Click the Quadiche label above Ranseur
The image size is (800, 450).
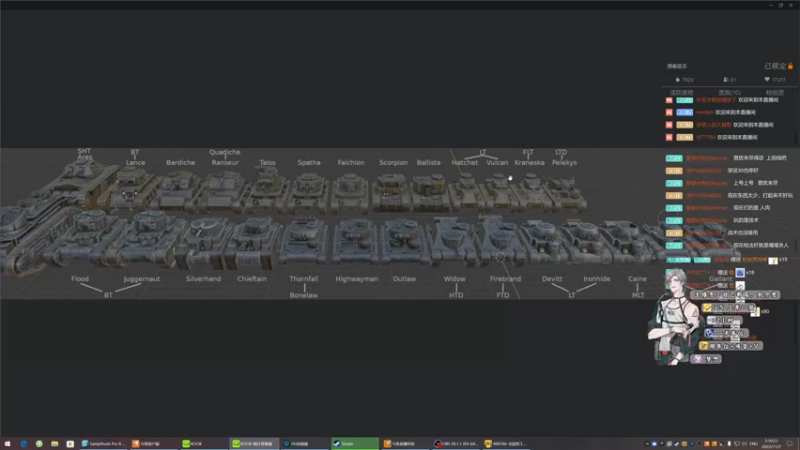pos(224,152)
